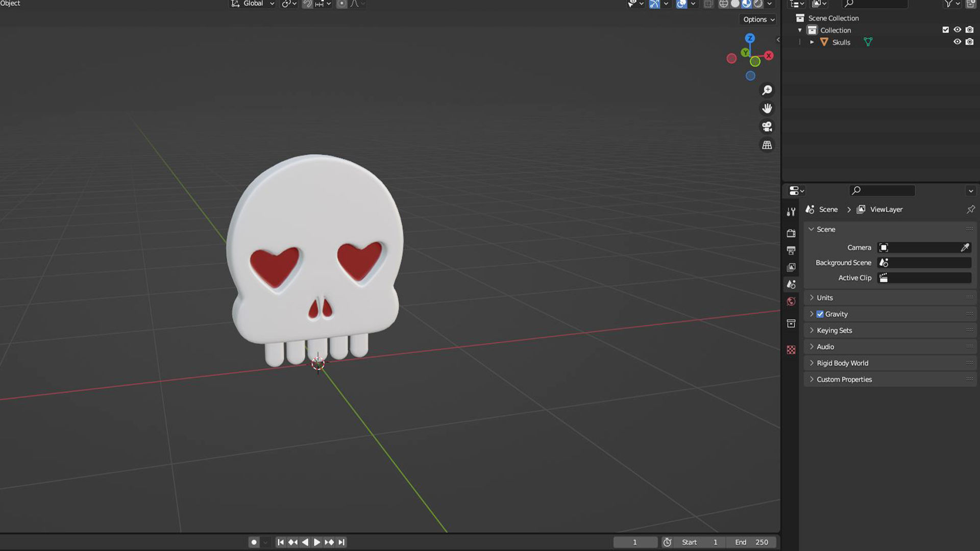
Task: Toggle proportional editing icon
Action: click(341, 4)
